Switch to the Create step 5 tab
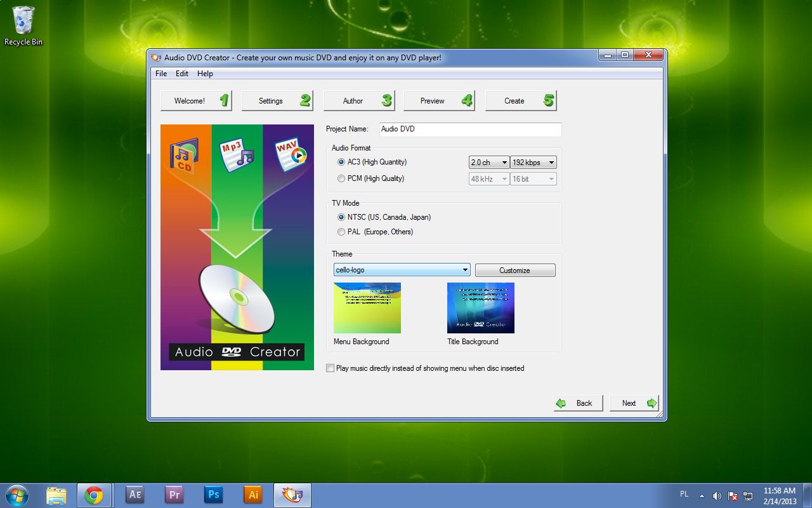This screenshot has height=508, width=812. coord(521,100)
